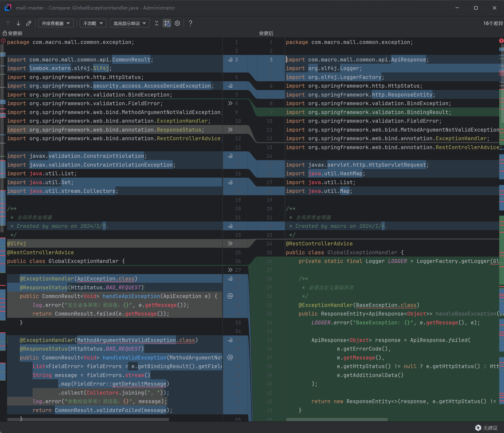Click collapse unchanged fragments icon

[156, 23]
